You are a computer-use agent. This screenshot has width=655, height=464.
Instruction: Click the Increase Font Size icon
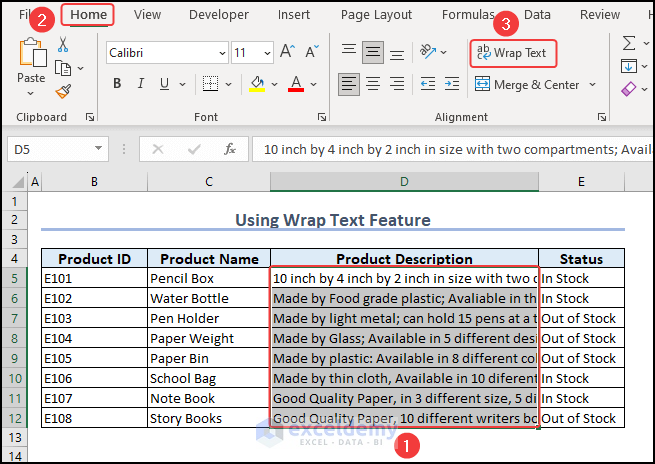(x=287, y=52)
